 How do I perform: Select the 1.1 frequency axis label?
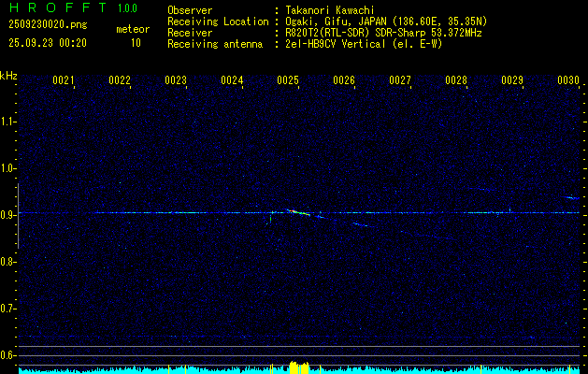click(x=7, y=122)
